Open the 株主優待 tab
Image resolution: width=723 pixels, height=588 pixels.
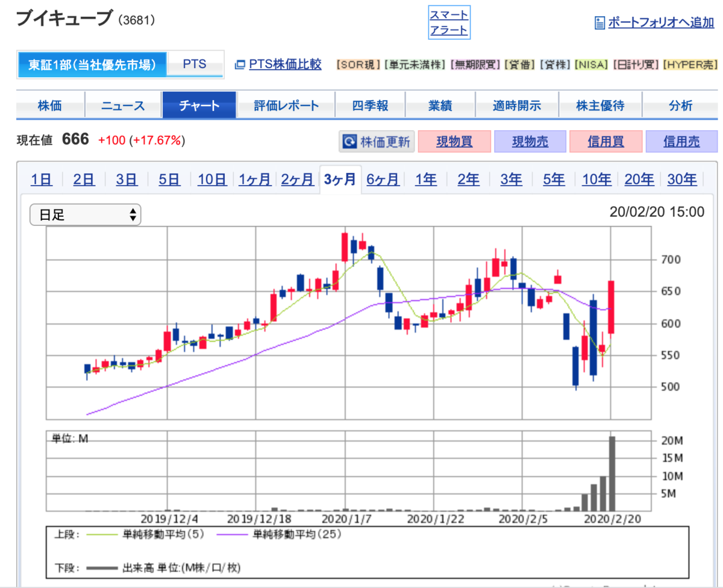pos(600,106)
